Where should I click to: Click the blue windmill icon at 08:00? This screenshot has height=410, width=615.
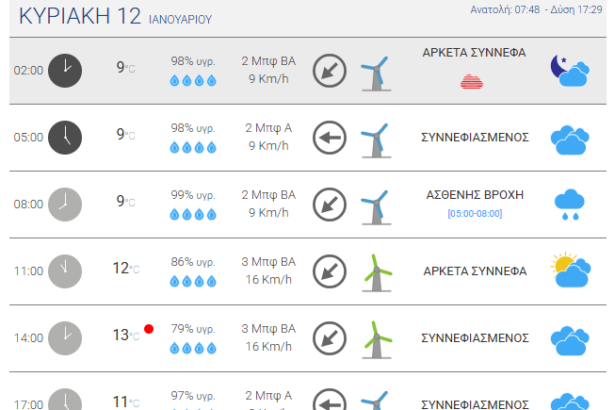tap(375, 204)
